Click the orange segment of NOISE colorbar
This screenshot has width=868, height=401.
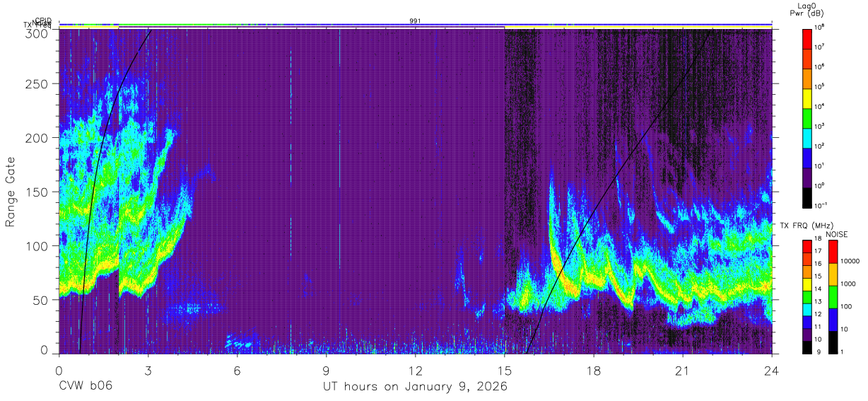[833, 274]
